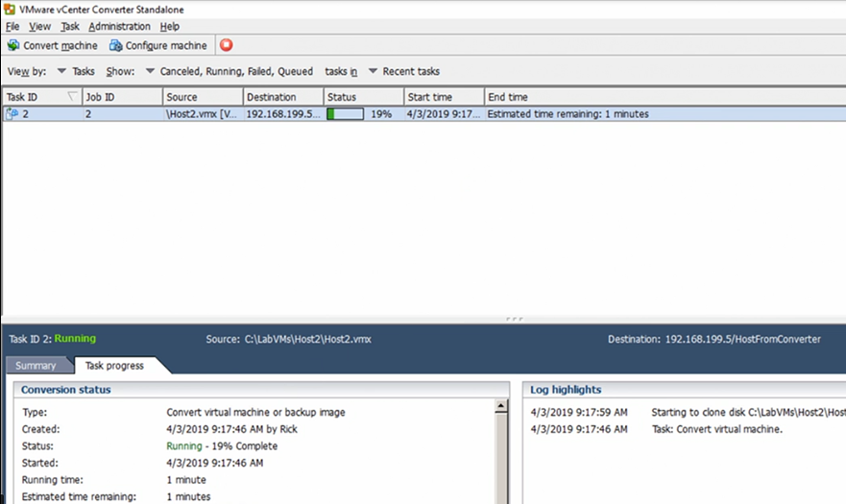Cancel task with the red stop icon

226,45
